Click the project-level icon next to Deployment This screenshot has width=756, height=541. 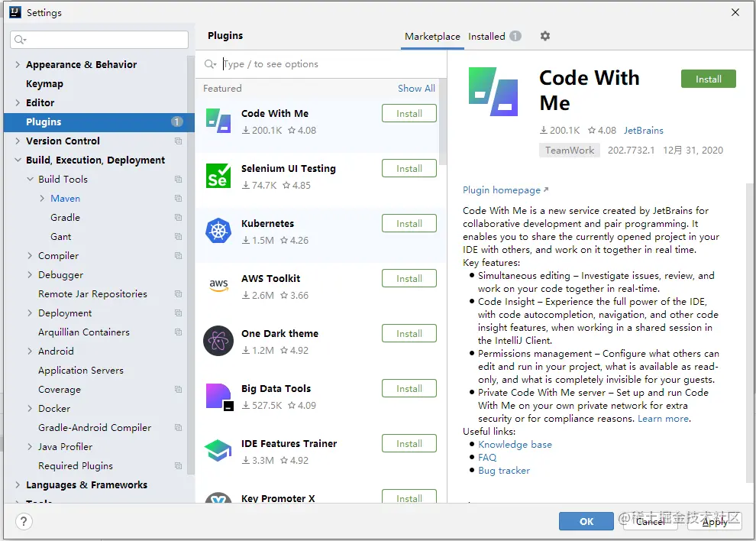pyautogui.click(x=179, y=313)
